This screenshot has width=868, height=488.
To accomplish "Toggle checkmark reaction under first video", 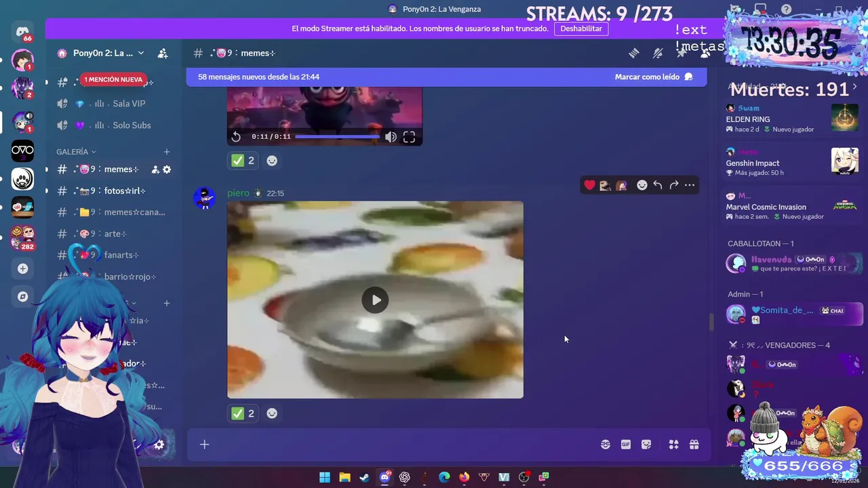I will click(x=243, y=161).
